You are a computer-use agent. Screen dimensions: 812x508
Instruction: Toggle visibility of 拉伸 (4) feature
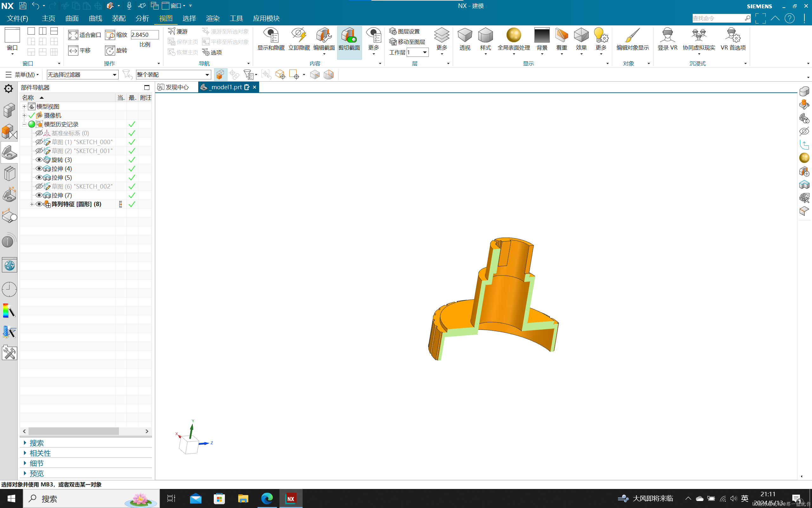(x=39, y=168)
